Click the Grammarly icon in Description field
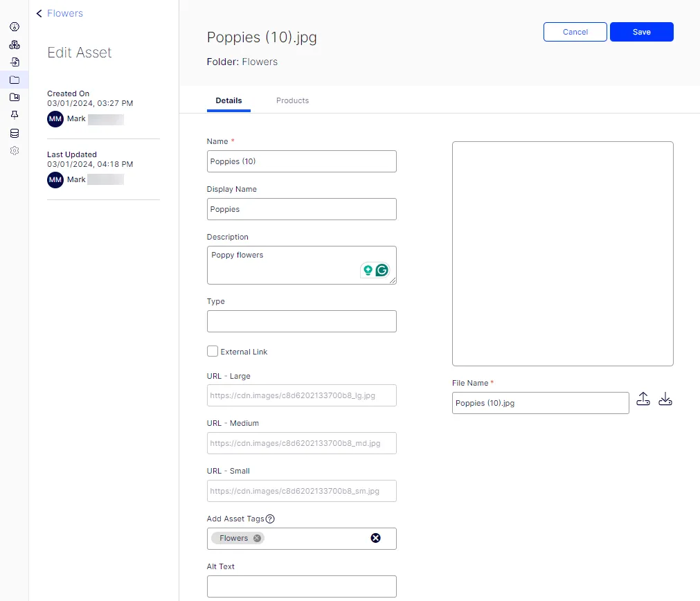This screenshot has height=601, width=700. pyautogui.click(x=382, y=270)
